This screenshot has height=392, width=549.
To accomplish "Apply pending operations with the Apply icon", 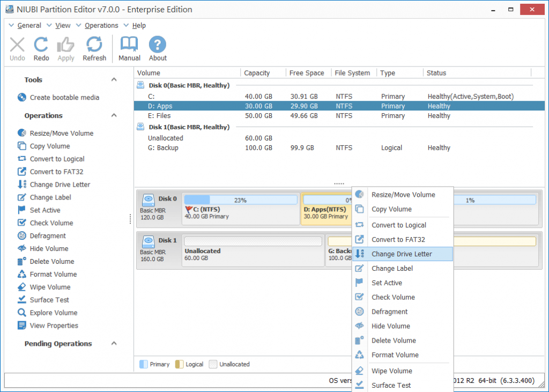I will pyautogui.click(x=65, y=48).
